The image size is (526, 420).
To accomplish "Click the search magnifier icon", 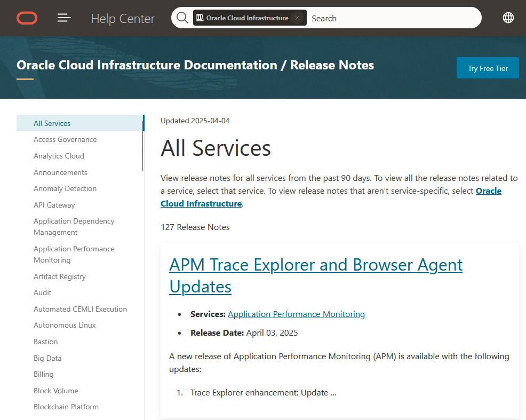I will (x=182, y=18).
